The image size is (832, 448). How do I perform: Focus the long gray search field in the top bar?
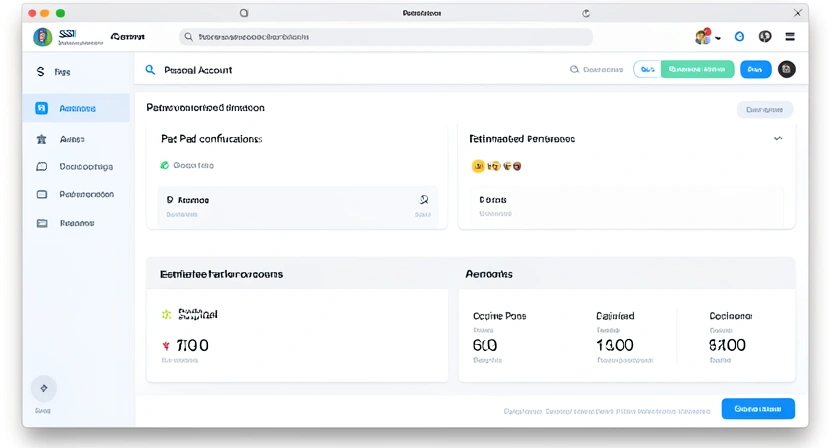click(x=386, y=37)
